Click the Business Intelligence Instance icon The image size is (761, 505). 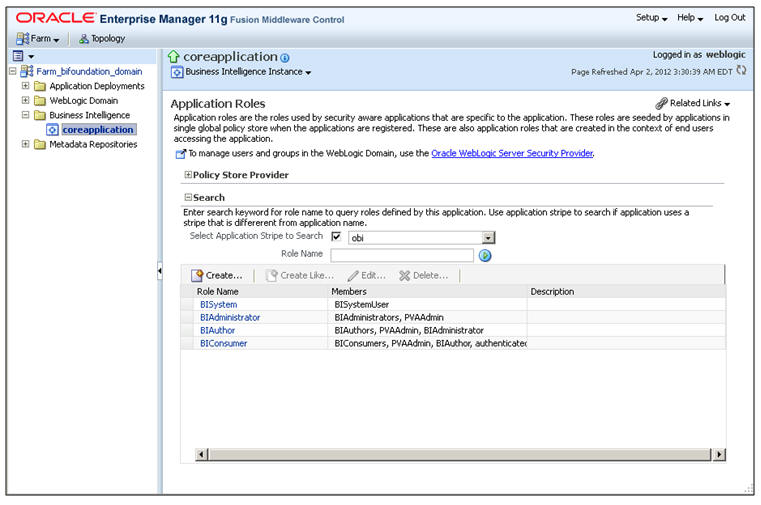pos(177,72)
